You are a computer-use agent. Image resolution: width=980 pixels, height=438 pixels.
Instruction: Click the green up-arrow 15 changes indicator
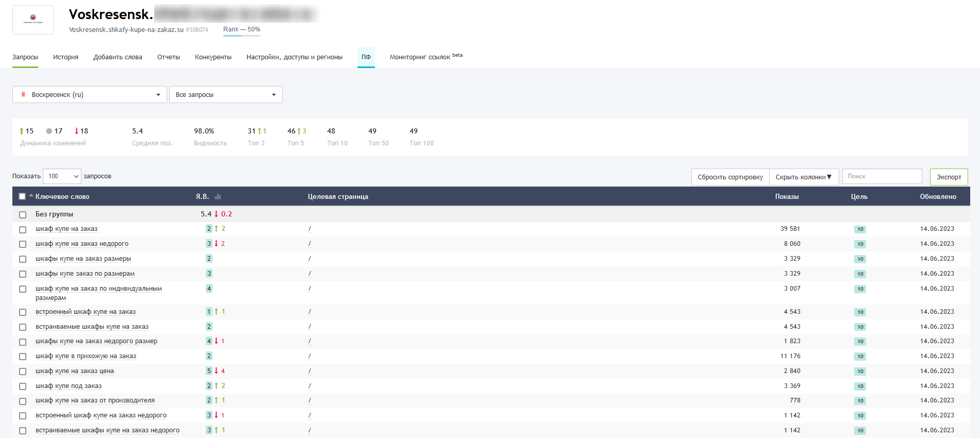(26, 131)
